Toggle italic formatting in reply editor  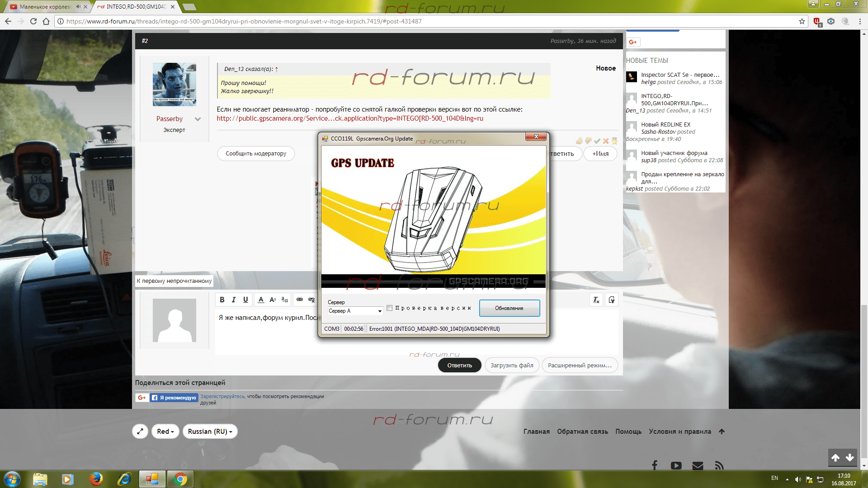point(234,300)
